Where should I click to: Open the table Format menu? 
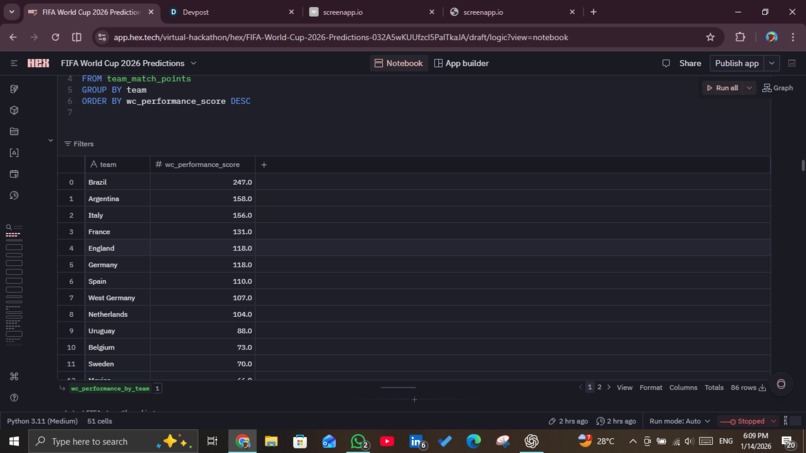click(651, 388)
